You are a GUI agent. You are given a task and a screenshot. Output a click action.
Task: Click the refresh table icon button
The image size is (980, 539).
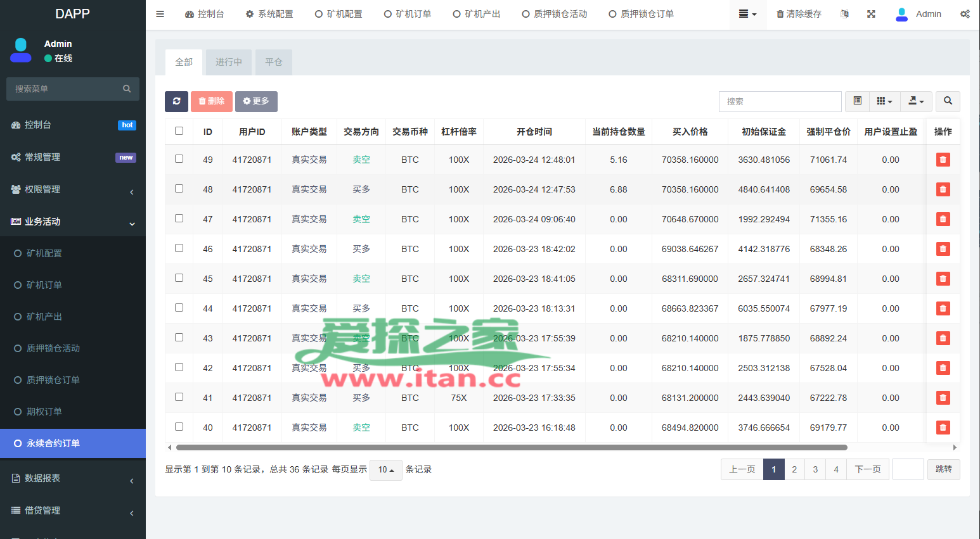176,101
